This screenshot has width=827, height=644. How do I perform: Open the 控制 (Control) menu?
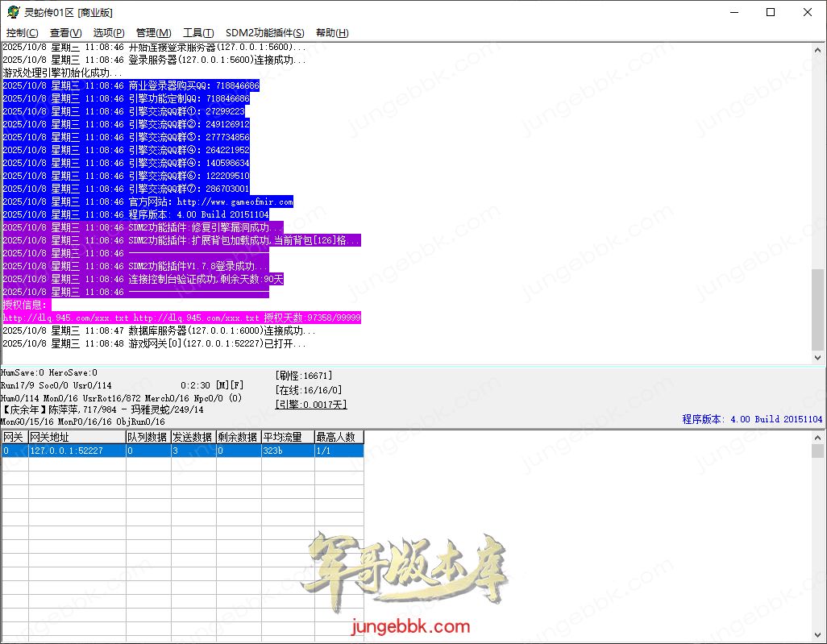coord(21,32)
